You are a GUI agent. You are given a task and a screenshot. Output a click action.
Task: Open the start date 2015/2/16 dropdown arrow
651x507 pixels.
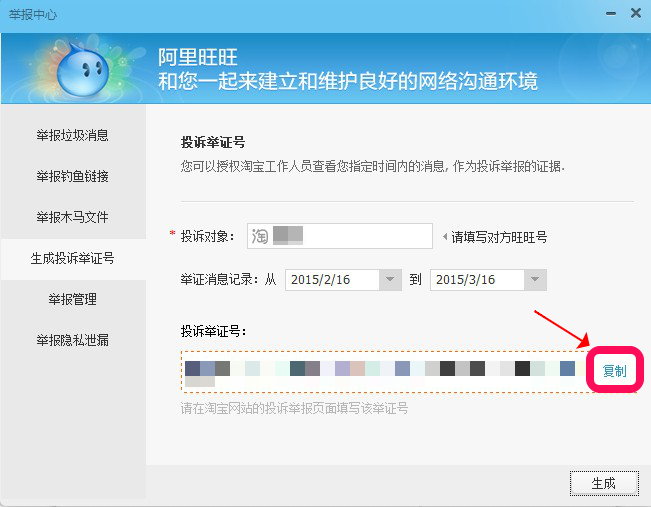[390, 279]
